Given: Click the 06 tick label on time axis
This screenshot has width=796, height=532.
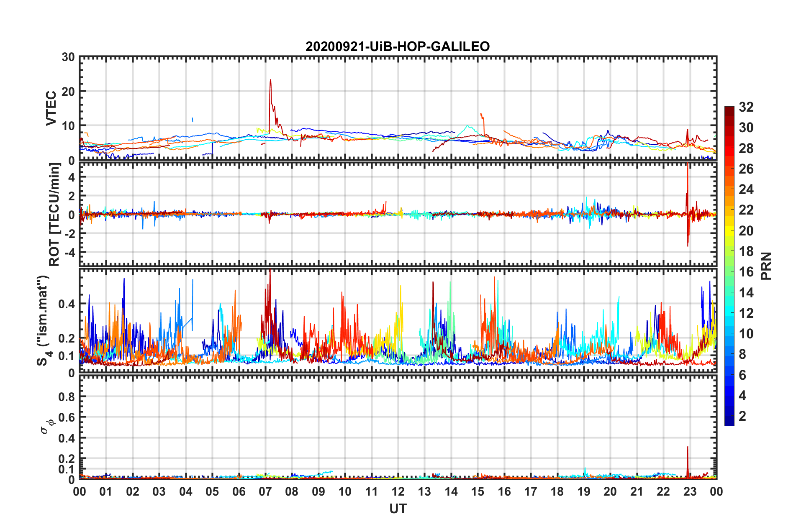Looking at the screenshot, I should [x=239, y=491].
